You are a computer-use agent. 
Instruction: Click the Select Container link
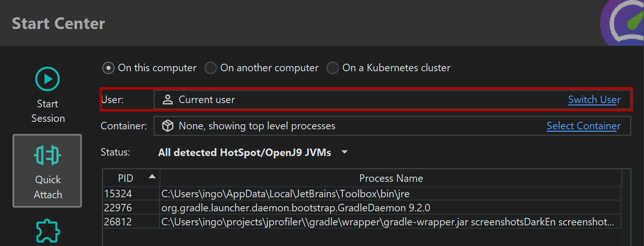coord(583,126)
